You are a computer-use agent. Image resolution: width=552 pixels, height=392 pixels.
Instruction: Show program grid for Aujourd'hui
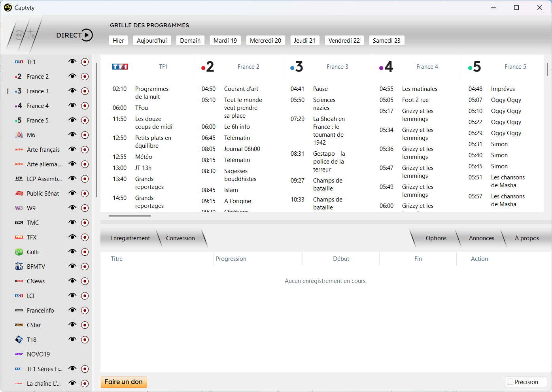152,40
